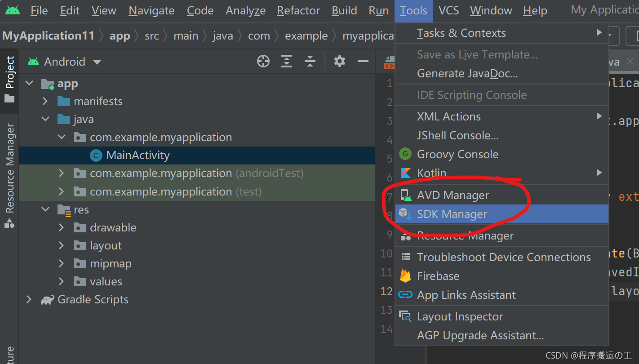Open the Analyze menu
This screenshot has height=364, width=639.
(246, 11)
